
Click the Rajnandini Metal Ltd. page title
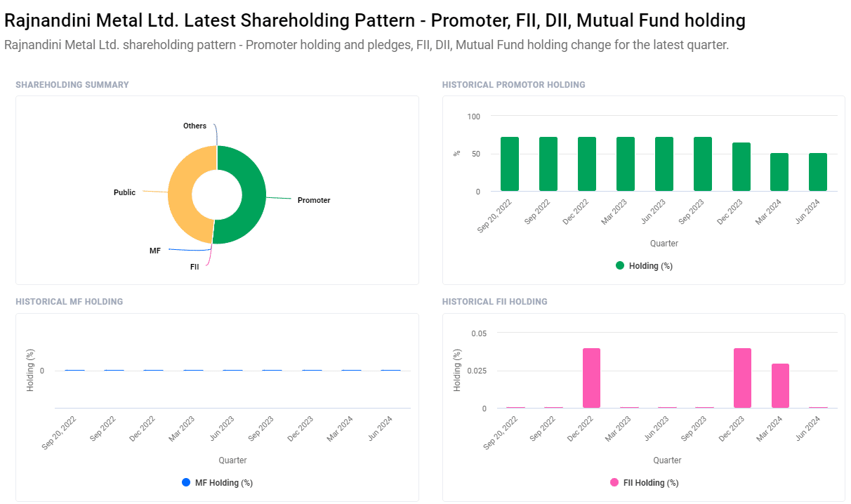coord(375,21)
